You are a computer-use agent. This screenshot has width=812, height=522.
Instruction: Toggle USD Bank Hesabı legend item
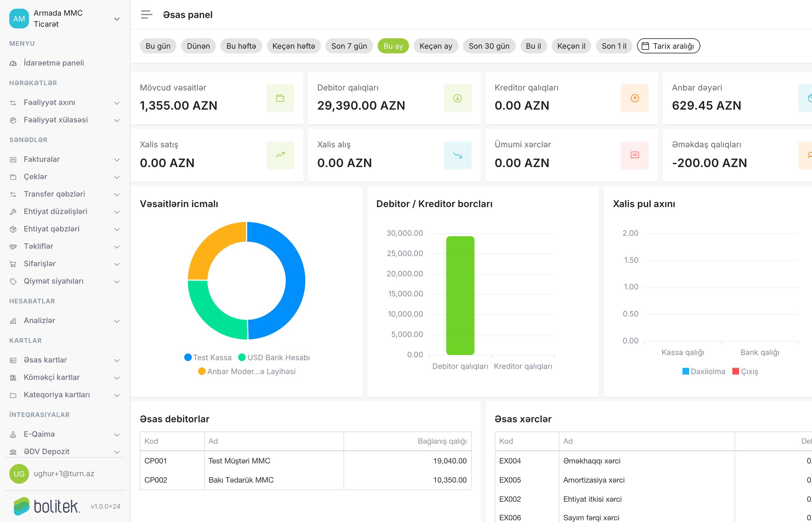coord(274,357)
